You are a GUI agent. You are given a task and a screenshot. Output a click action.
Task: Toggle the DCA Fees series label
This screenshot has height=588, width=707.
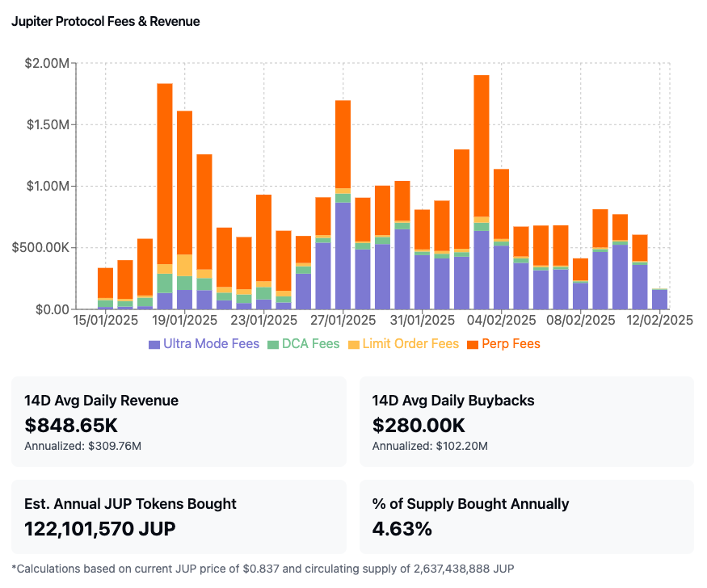pyautogui.click(x=310, y=344)
